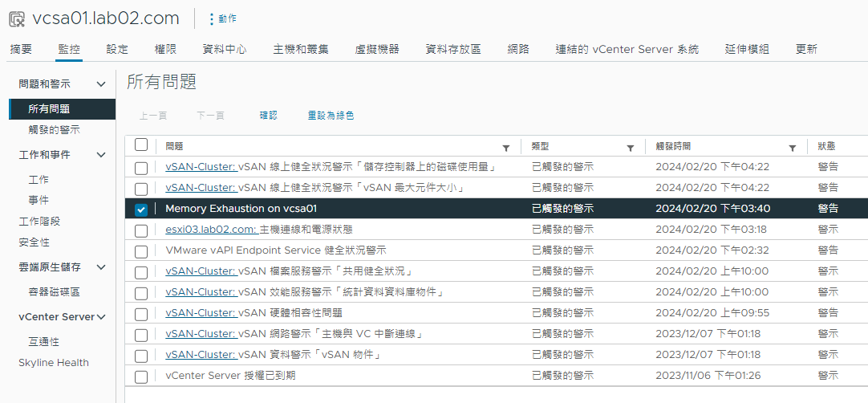The image size is (868, 403).
Task: Open 互通性 in the sidebar
Action: (x=44, y=341)
